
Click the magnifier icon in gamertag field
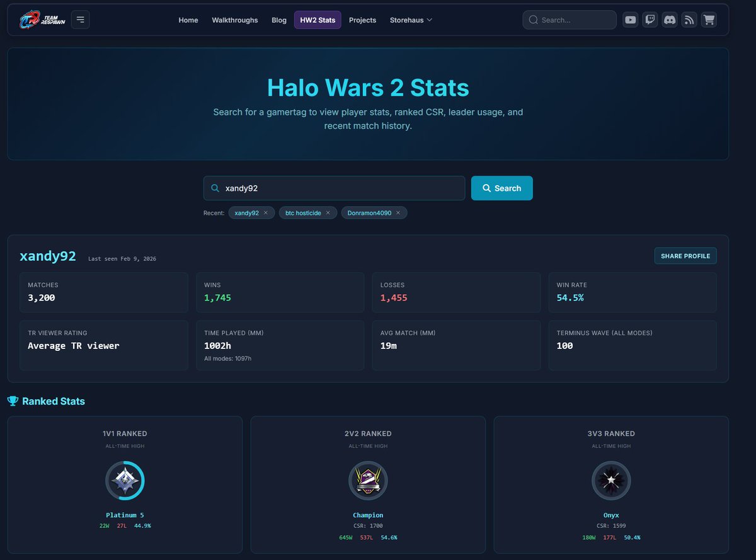pyautogui.click(x=215, y=188)
